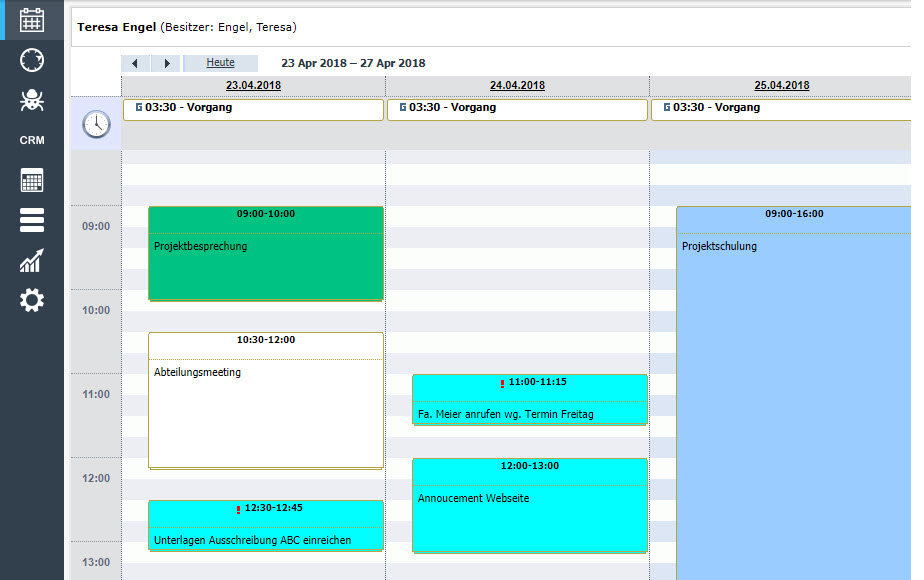This screenshot has height=580, width=924.
Task: Open the CRM module
Action: click(x=32, y=141)
